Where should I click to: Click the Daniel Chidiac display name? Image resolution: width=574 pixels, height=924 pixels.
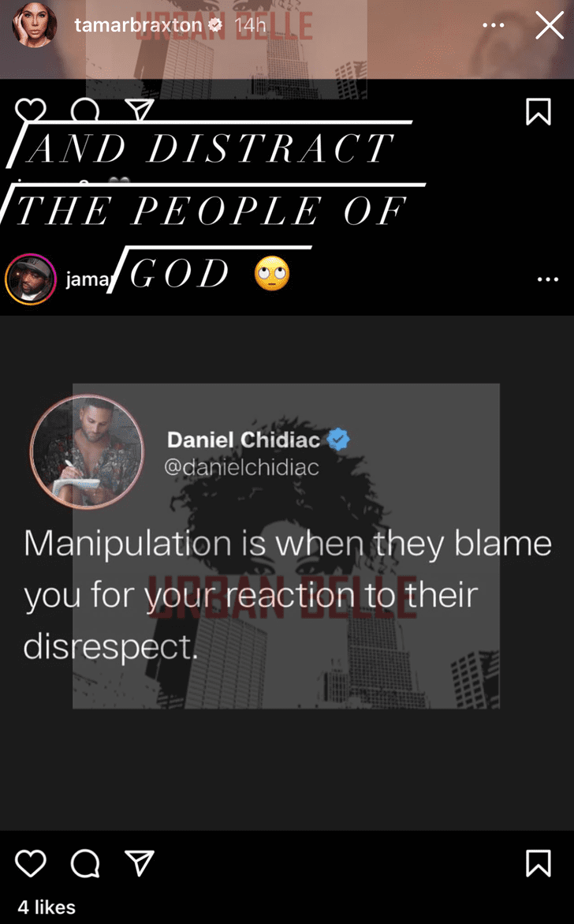(x=244, y=440)
